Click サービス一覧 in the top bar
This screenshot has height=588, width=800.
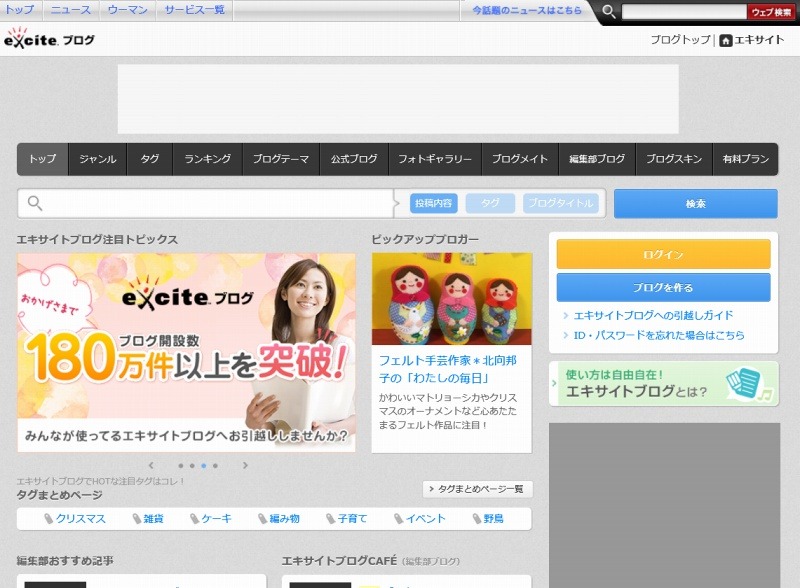tap(194, 10)
